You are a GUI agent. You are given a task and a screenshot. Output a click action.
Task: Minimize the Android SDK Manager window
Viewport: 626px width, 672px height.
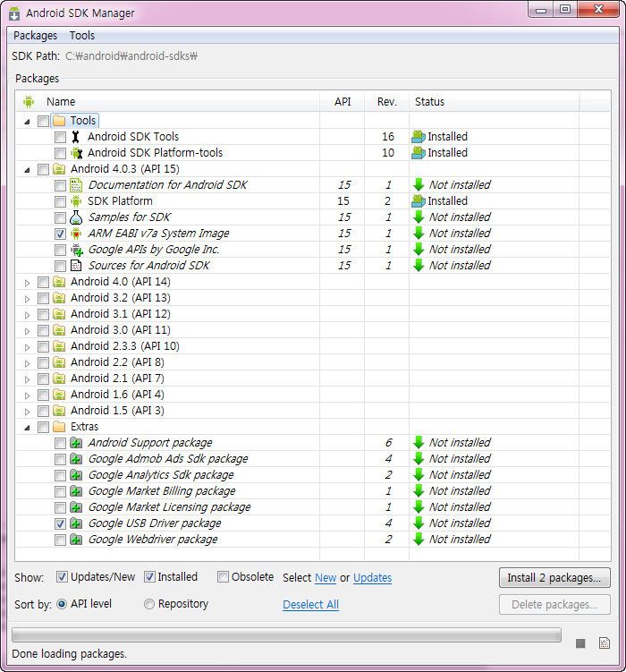click(541, 10)
